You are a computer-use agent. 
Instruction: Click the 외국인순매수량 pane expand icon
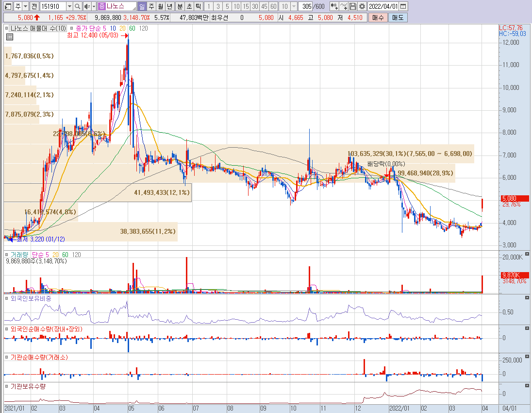(x=527, y=328)
